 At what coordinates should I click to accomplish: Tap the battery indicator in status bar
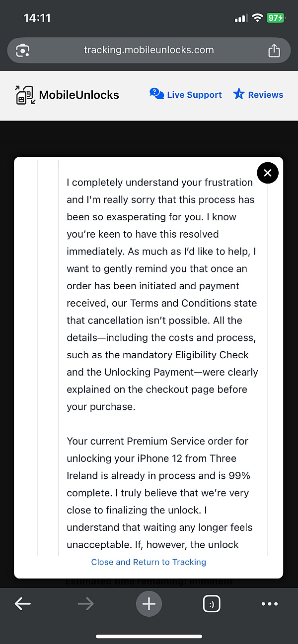coord(276,18)
